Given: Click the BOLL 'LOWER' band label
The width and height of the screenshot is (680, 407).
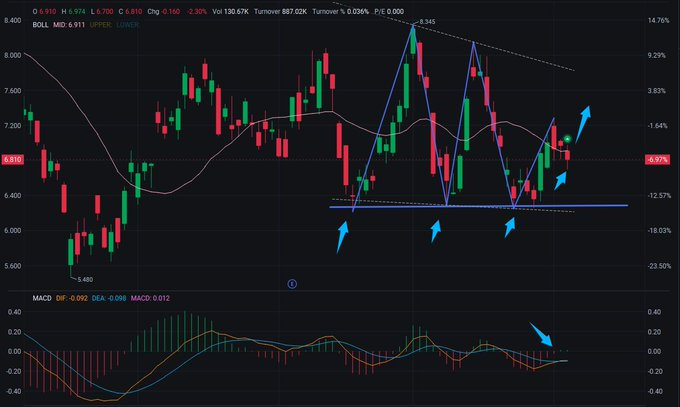Looking at the screenshot, I should 128,25.
